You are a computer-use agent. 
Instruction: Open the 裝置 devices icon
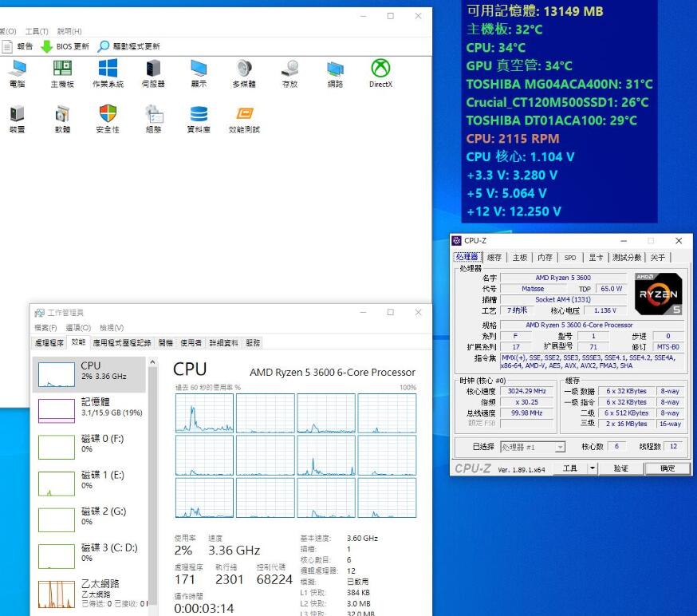(x=18, y=119)
